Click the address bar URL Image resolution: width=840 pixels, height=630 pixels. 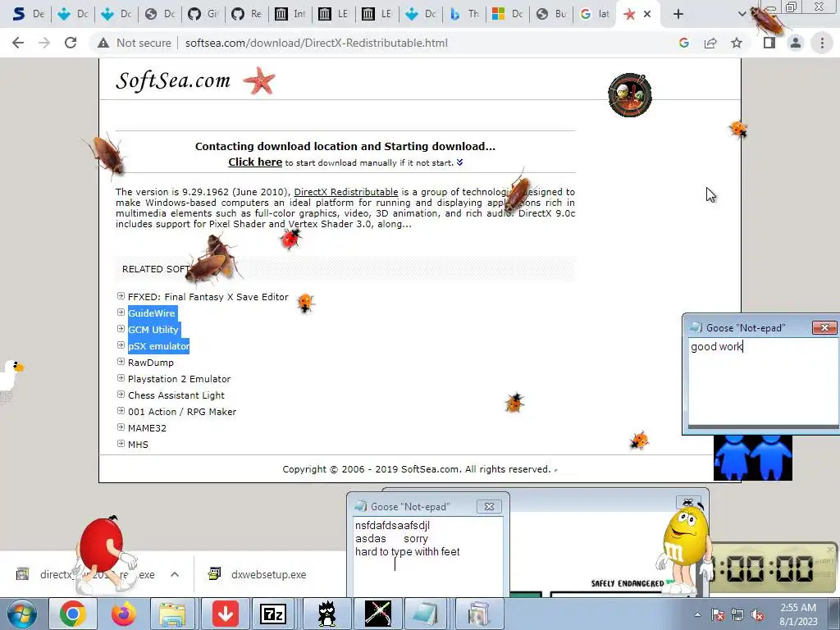(316, 43)
